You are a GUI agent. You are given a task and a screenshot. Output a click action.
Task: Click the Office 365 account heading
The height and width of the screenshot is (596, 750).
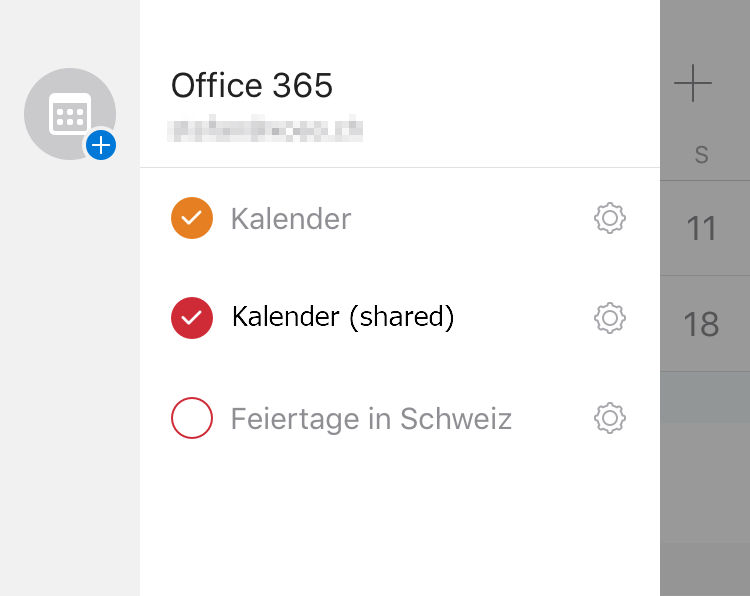pyautogui.click(x=252, y=86)
